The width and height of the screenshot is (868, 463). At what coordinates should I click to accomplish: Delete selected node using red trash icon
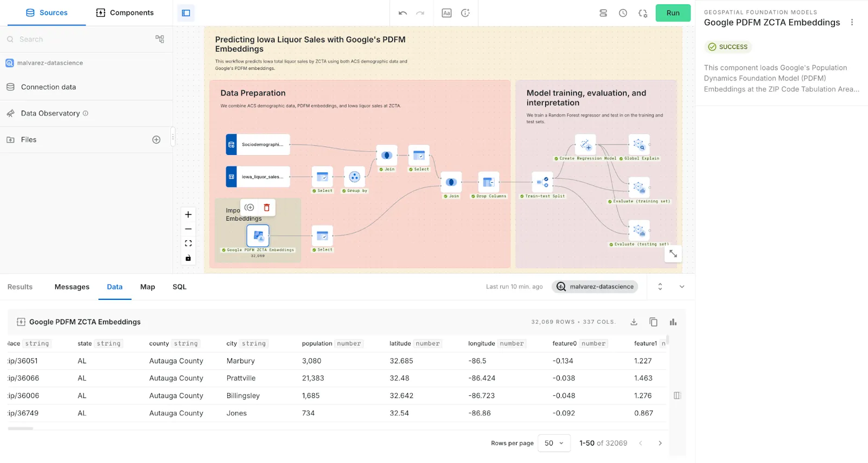coord(266,208)
